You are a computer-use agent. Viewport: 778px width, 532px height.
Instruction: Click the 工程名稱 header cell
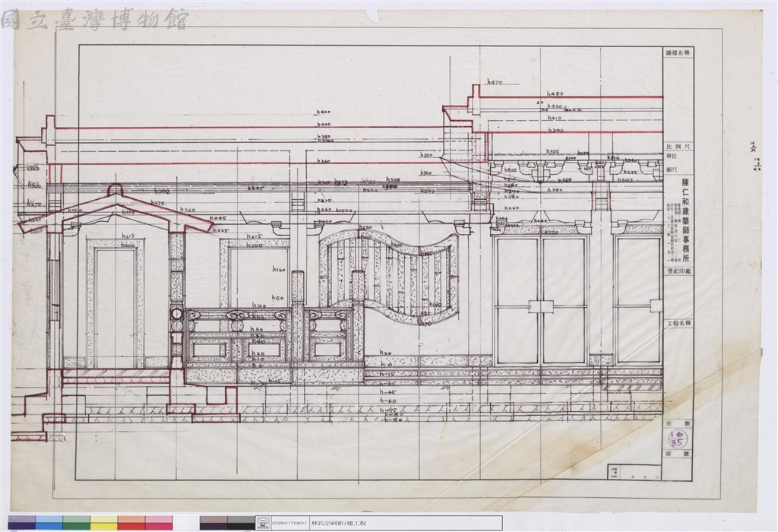pos(678,323)
